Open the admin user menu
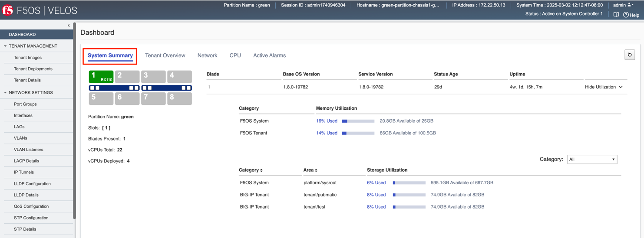The image size is (644, 238). point(623,5)
